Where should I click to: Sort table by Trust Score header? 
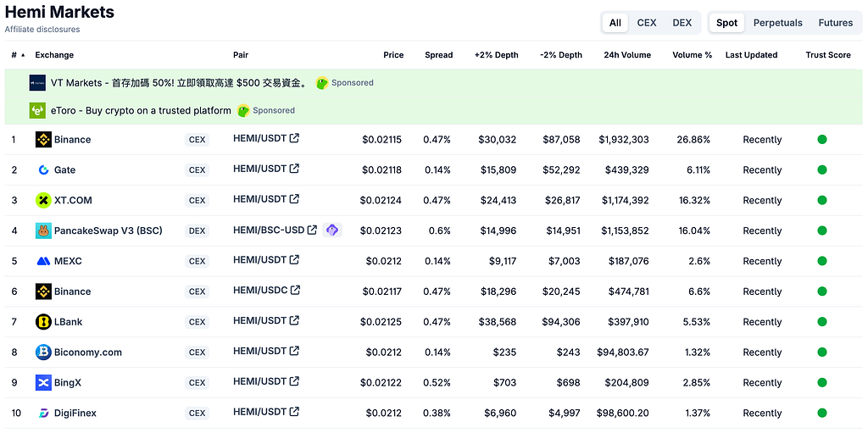tap(828, 55)
